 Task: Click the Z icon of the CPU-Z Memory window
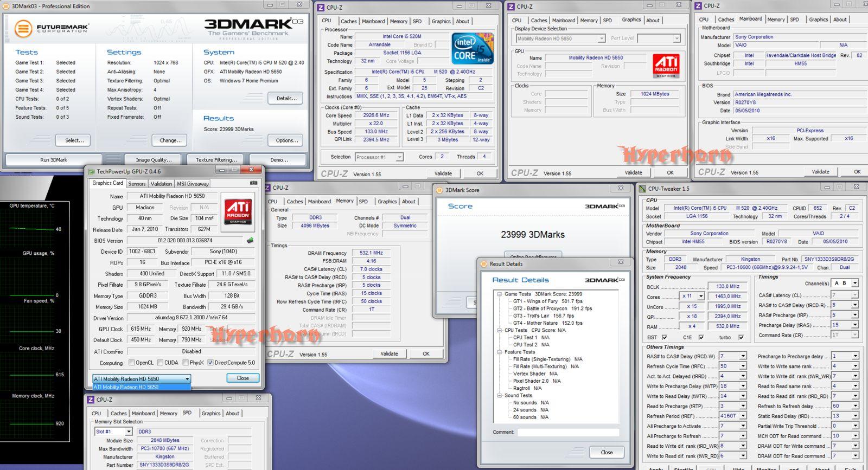point(267,188)
